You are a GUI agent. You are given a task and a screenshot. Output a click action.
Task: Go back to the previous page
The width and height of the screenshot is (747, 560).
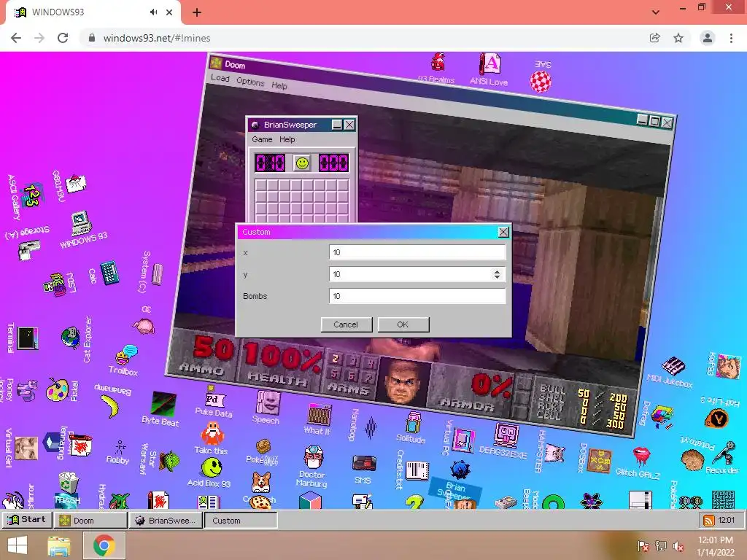16,38
